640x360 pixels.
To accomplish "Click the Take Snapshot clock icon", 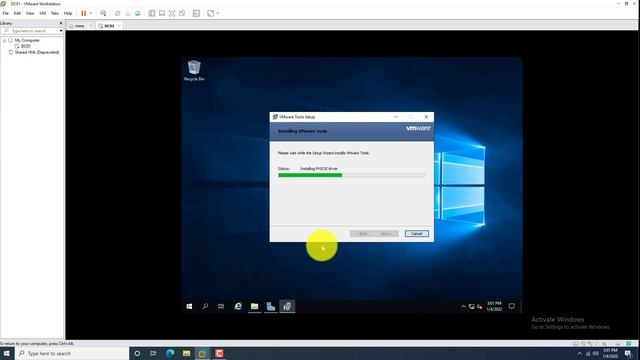I will coord(118,13).
